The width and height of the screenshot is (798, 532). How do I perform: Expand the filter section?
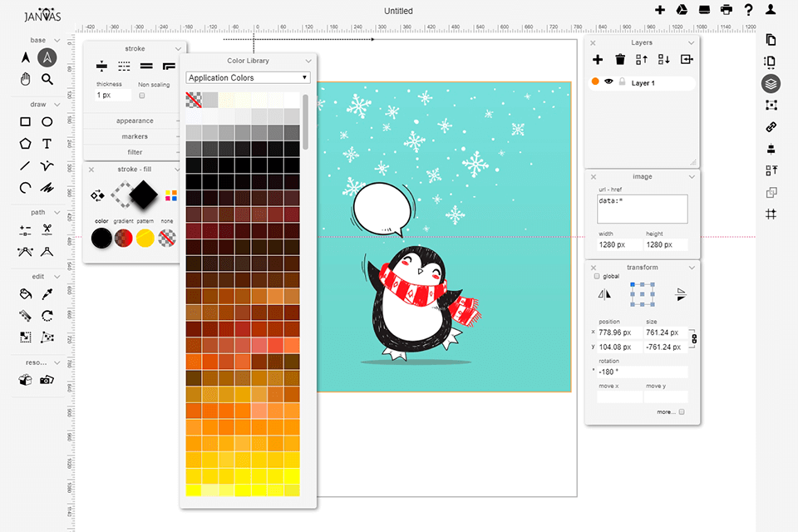(x=135, y=152)
